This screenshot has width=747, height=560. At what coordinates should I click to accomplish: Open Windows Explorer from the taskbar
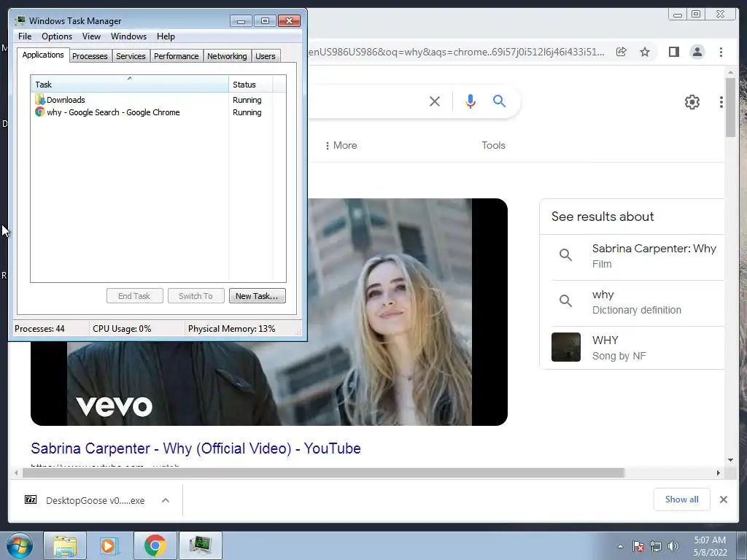65,545
